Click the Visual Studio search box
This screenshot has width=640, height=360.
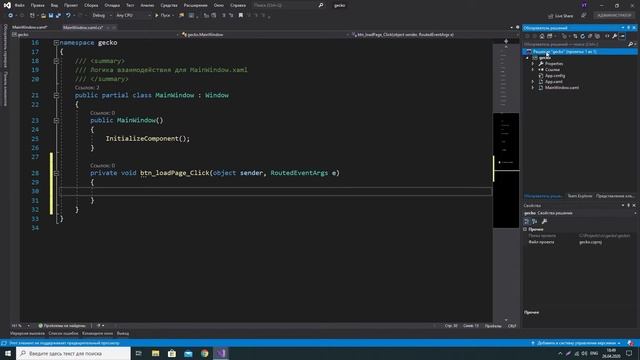click(288, 5)
